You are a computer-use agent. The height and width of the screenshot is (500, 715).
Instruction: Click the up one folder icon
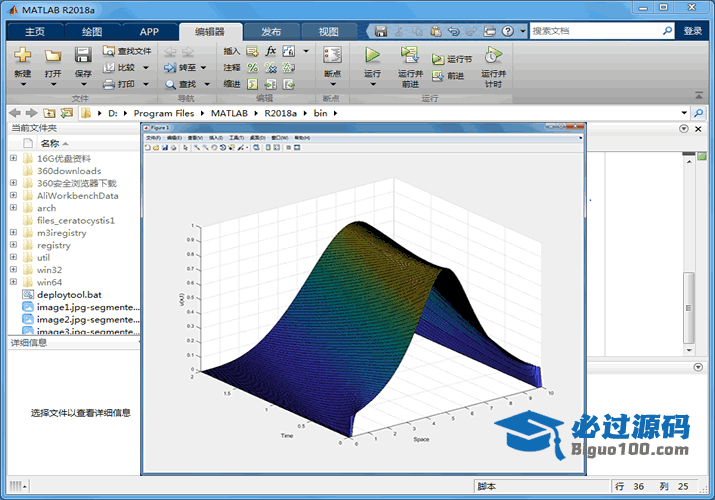coord(49,113)
